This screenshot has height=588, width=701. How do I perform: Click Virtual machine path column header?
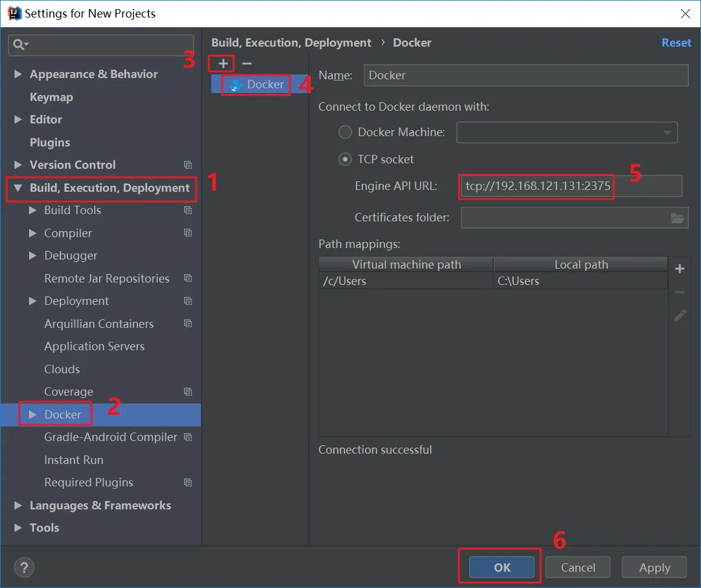(x=406, y=264)
